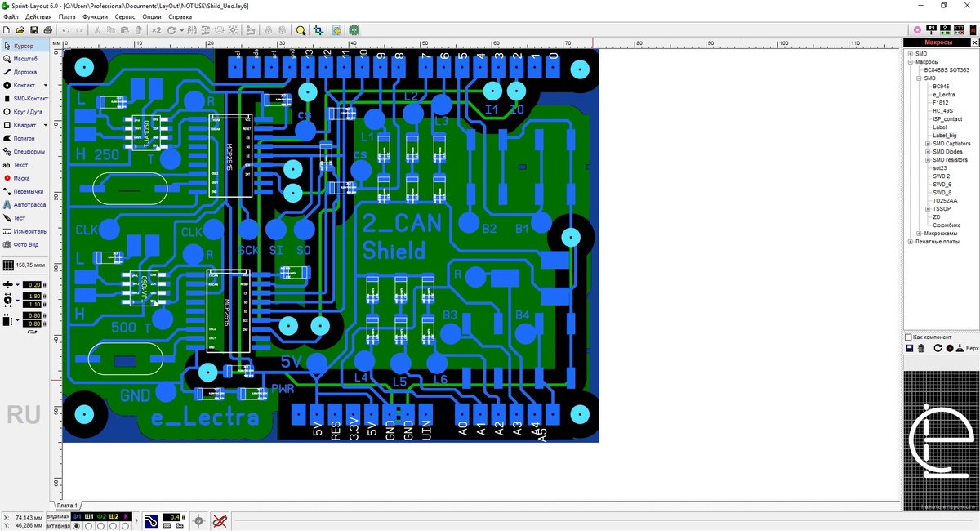This screenshot has width=980, height=531.
Task: Open the Функции menu
Action: [95, 16]
